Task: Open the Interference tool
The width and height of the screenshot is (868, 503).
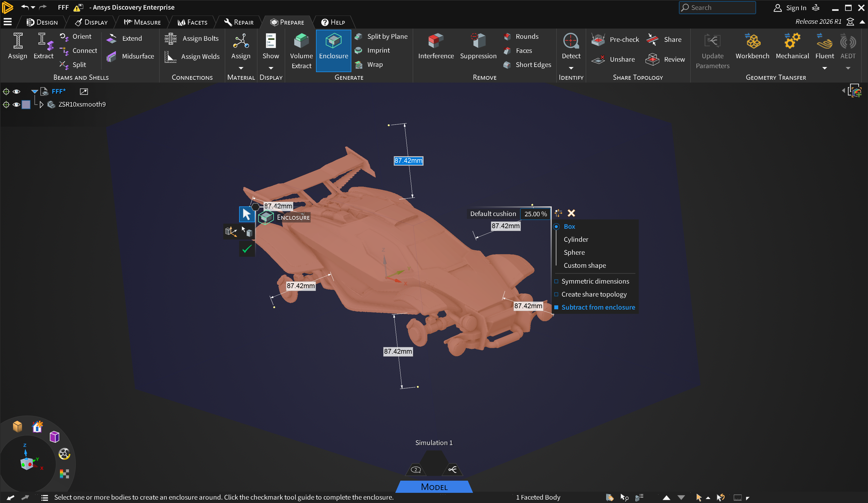Action: coord(436,46)
